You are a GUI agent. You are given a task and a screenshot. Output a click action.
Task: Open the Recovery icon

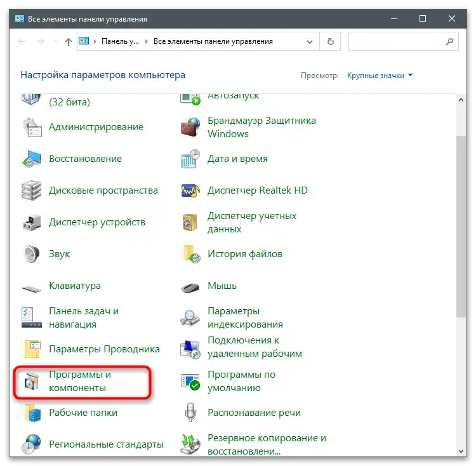coord(32,159)
